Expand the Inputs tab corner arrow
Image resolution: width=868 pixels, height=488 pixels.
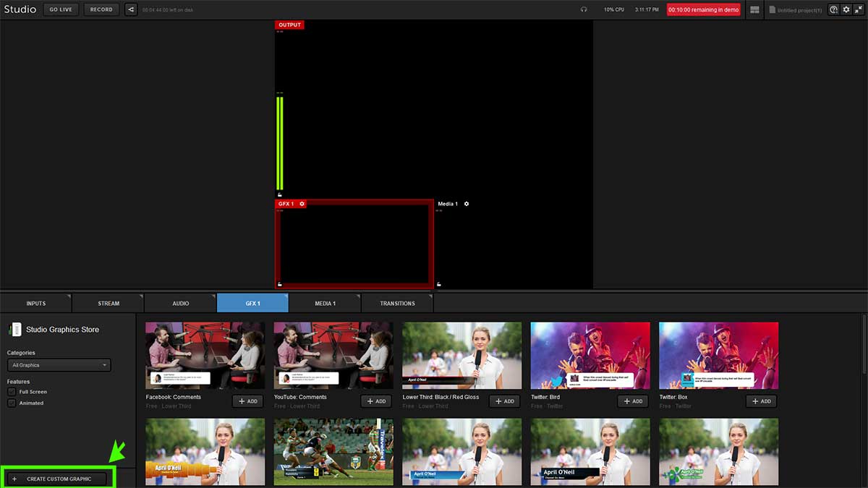coord(69,296)
